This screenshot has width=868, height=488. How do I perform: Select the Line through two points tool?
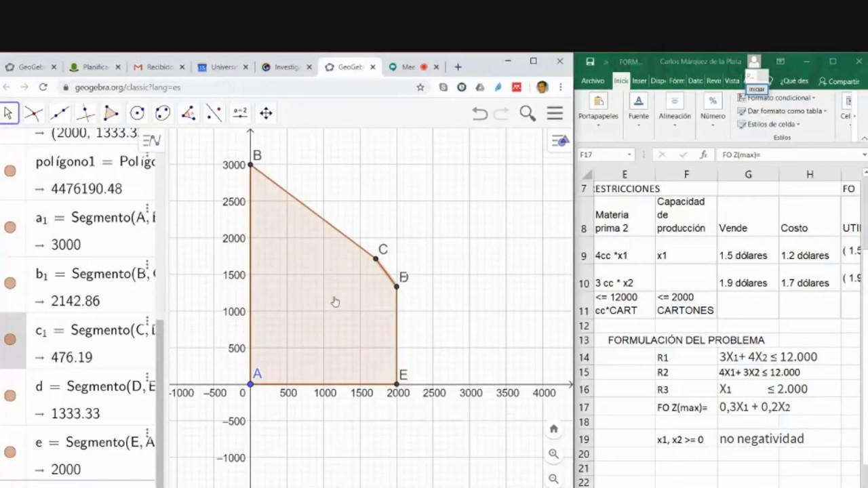tap(60, 113)
